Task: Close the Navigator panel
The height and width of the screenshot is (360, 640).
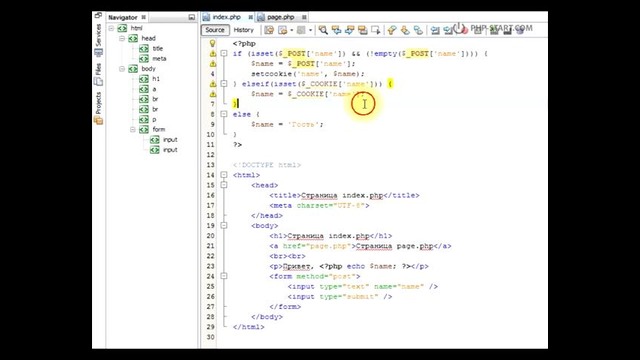Action: pos(143,17)
